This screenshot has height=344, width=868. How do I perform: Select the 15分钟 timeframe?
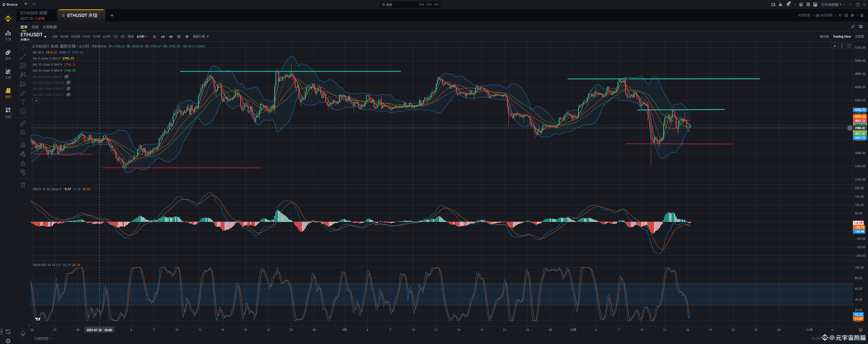75,36
